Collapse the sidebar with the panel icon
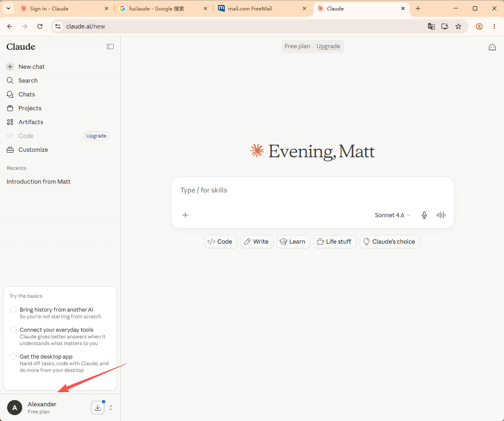The height and width of the screenshot is (421, 504). pos(110,47)
